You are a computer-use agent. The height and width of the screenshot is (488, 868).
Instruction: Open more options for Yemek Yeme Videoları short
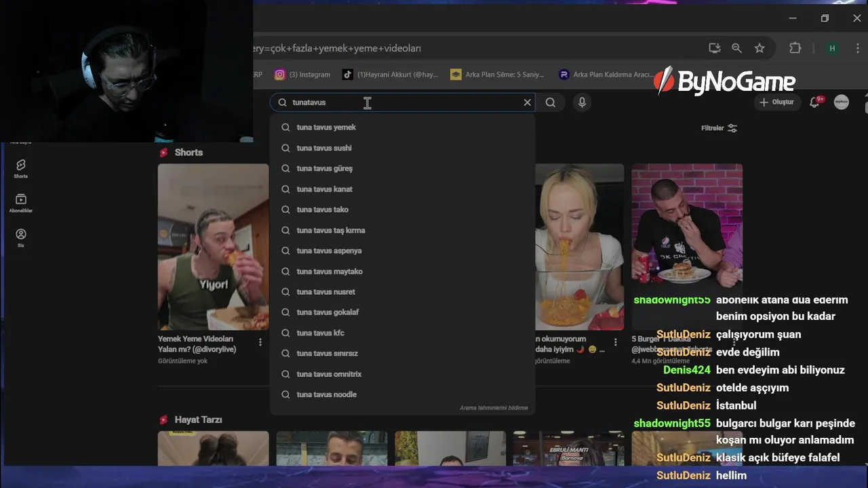coord(260,342)
